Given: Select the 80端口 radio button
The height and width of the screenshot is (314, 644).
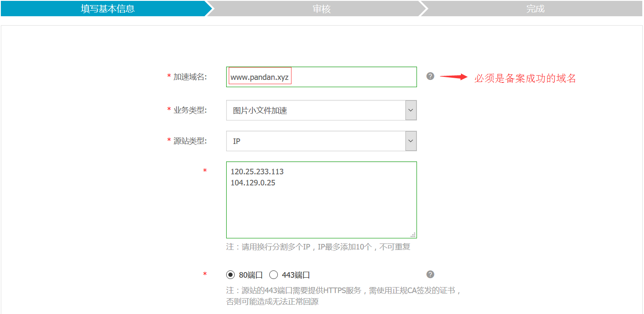Looking at the screenshot, I should pyautogui.click(x=230, y=275).
